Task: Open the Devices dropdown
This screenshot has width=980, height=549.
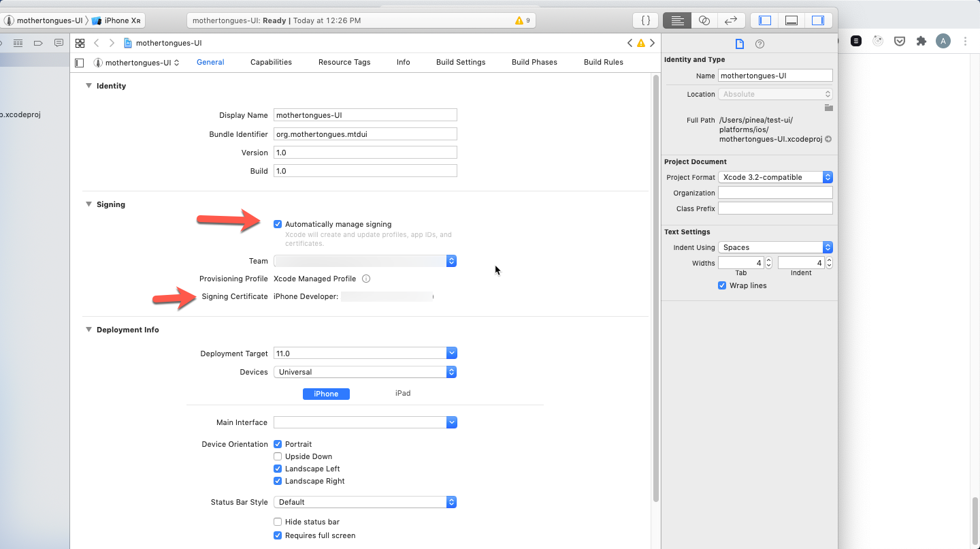Action: (x=365, y=372)
